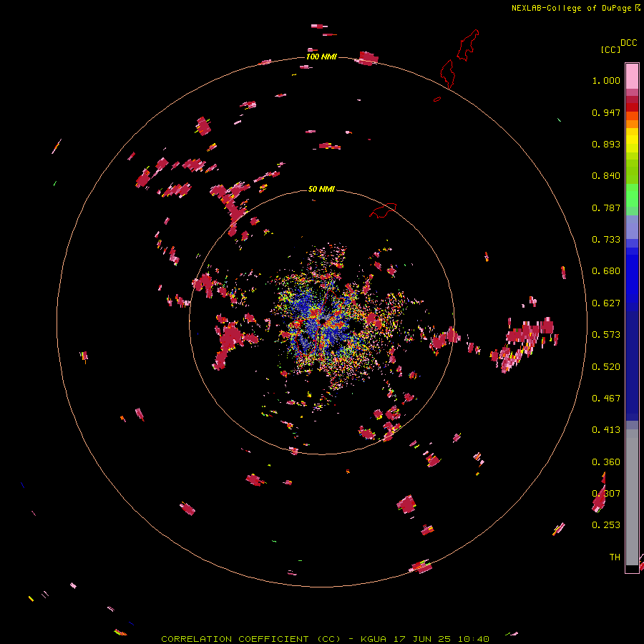Select the 0.627 scale value
Image resolution: width=644 pixels, height=644 pixels.
point(606,303)
